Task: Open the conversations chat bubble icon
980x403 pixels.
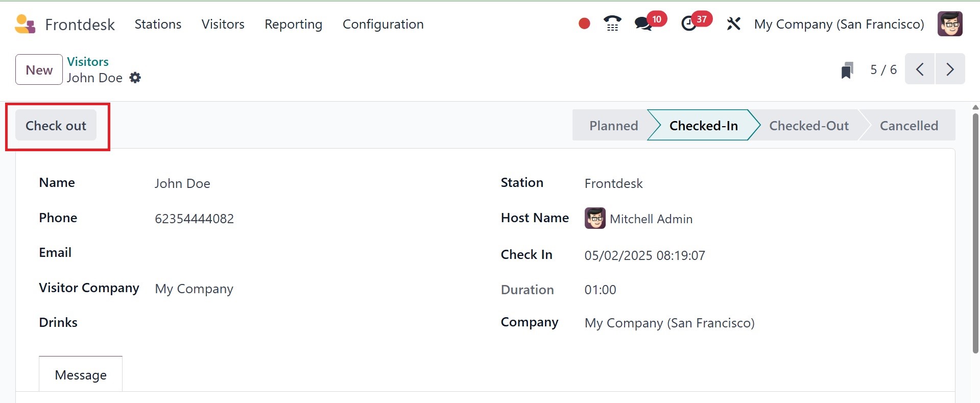Action: 643,24
